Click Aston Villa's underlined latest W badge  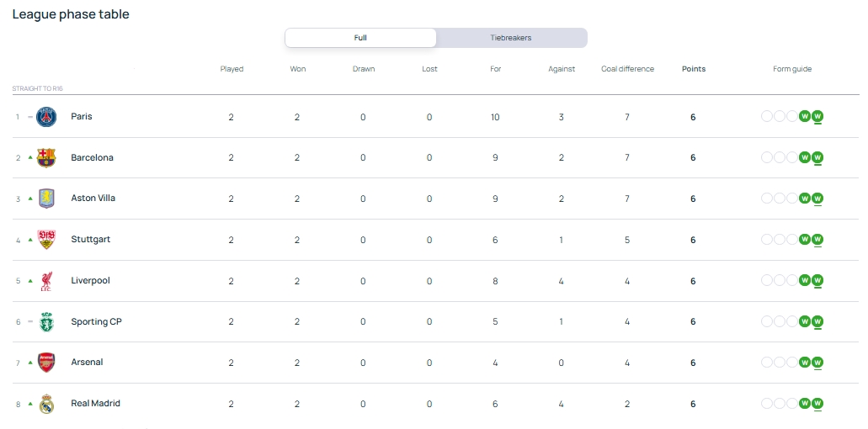[x=817, y=199]
